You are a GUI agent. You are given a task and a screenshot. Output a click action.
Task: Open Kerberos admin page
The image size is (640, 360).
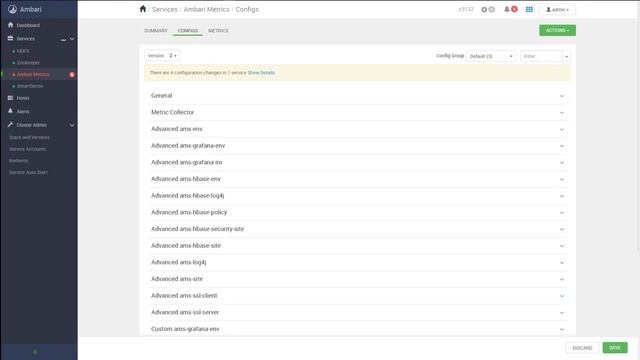coord(18,161)
